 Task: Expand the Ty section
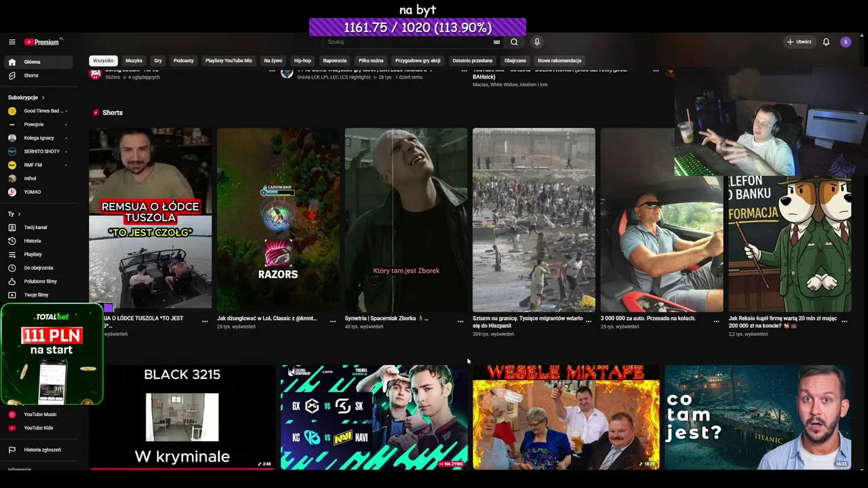click(x=14, y=214)
